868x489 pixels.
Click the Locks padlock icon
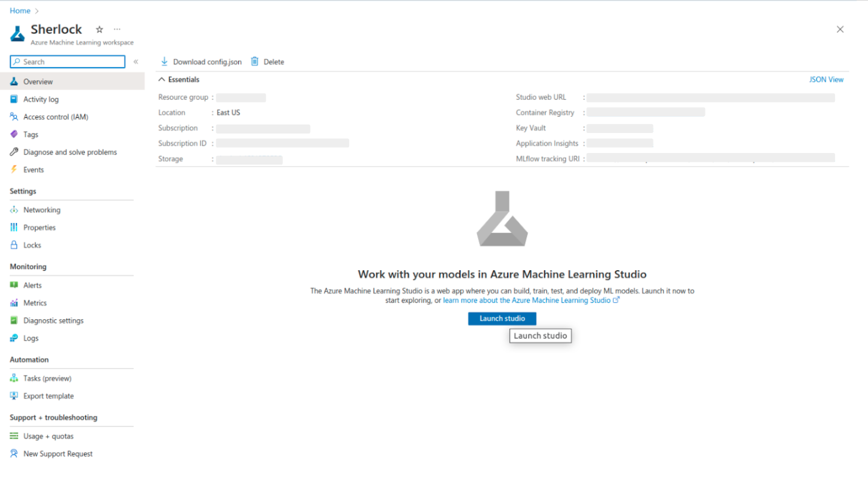click(14, 245)
